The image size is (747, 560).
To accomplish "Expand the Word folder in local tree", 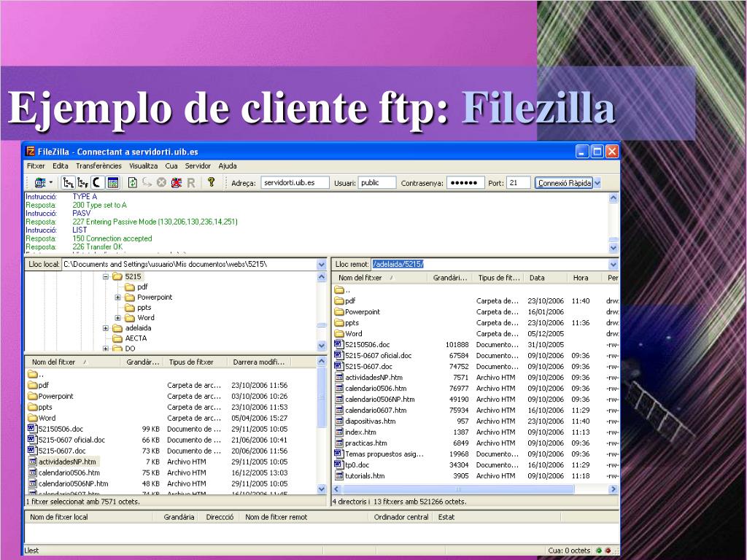I will pos(117,318).
